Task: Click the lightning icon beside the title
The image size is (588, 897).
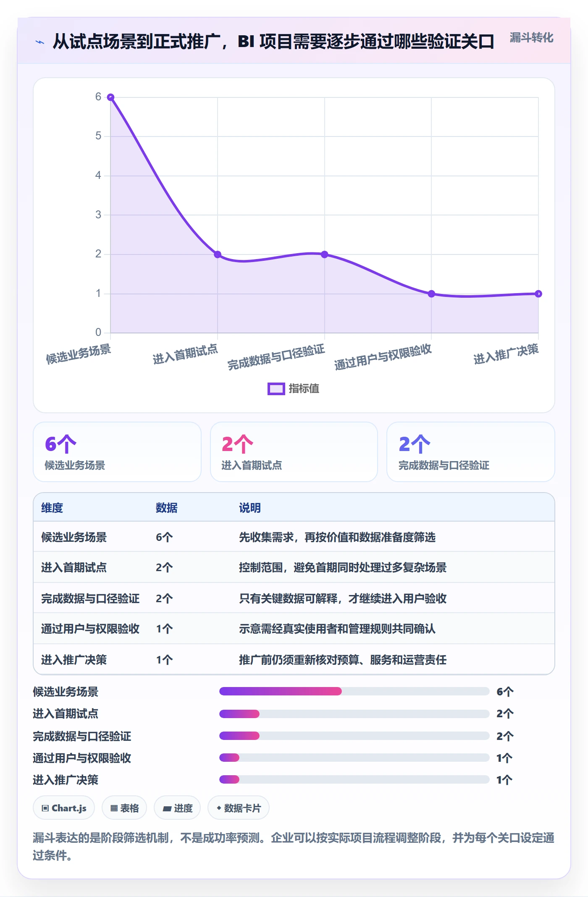Action: click(x=40, y=42)
